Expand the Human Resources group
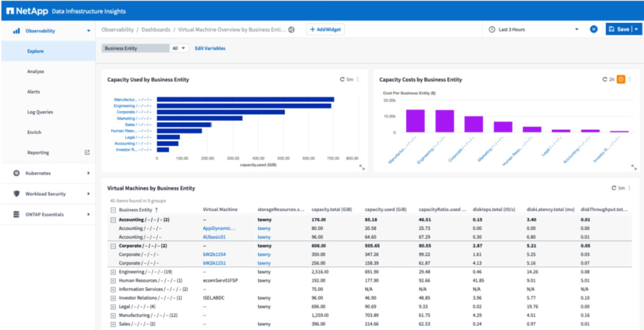 [x=113, y=281]
